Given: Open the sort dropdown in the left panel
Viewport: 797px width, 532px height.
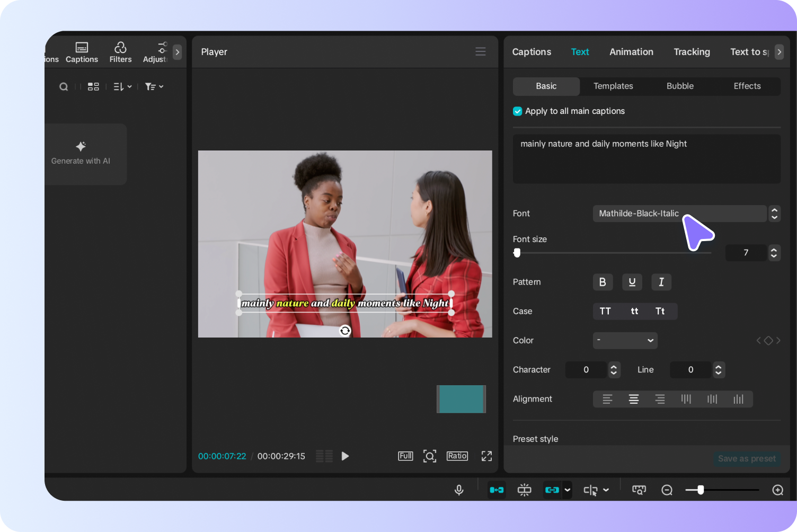Looking at the screenshot, I should point(122,86).
